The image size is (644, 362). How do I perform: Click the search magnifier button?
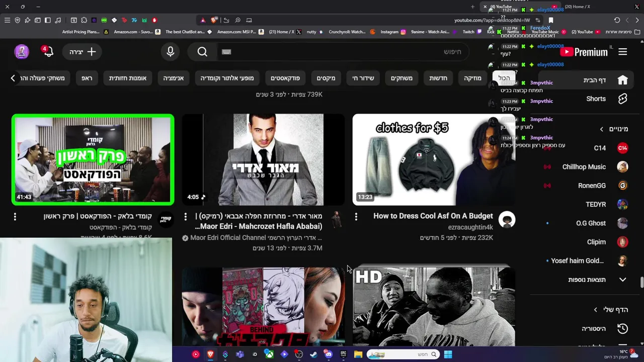coord(202,52)
